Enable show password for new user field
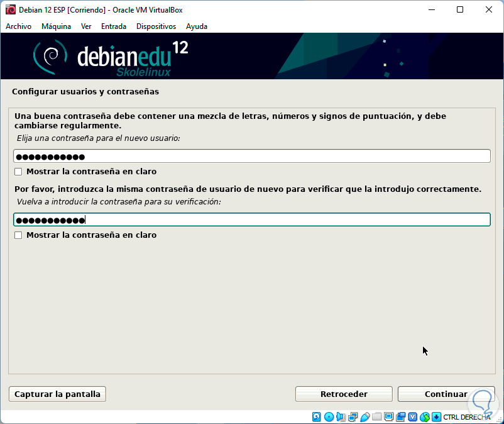Screen dimensions: 504x424 point(18,172)
